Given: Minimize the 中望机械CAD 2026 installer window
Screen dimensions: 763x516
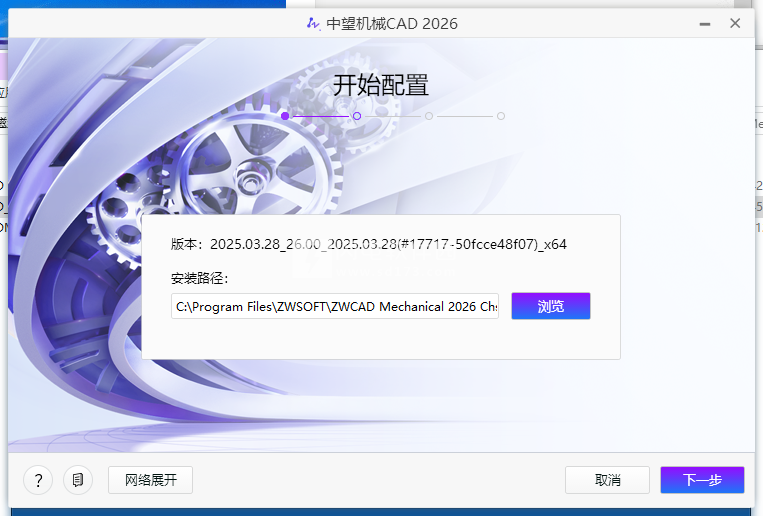Looking at the screenshot, I should [705, 23].
